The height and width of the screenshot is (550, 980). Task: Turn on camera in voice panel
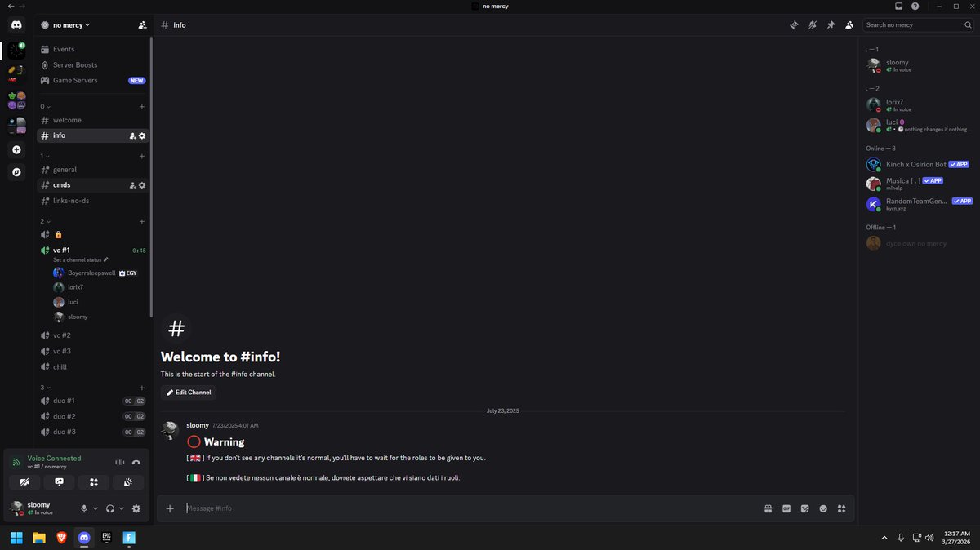point(25,482)
